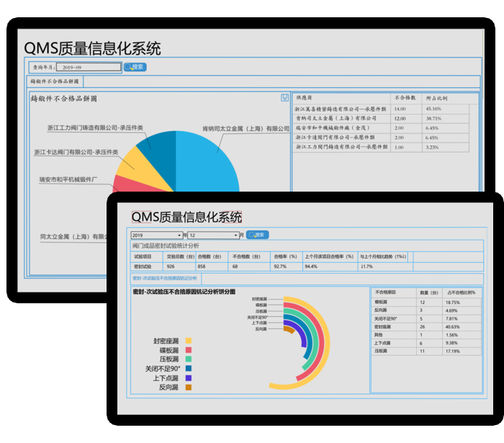Click the 搜索 button next to the month dropdown

pos(257,235)
